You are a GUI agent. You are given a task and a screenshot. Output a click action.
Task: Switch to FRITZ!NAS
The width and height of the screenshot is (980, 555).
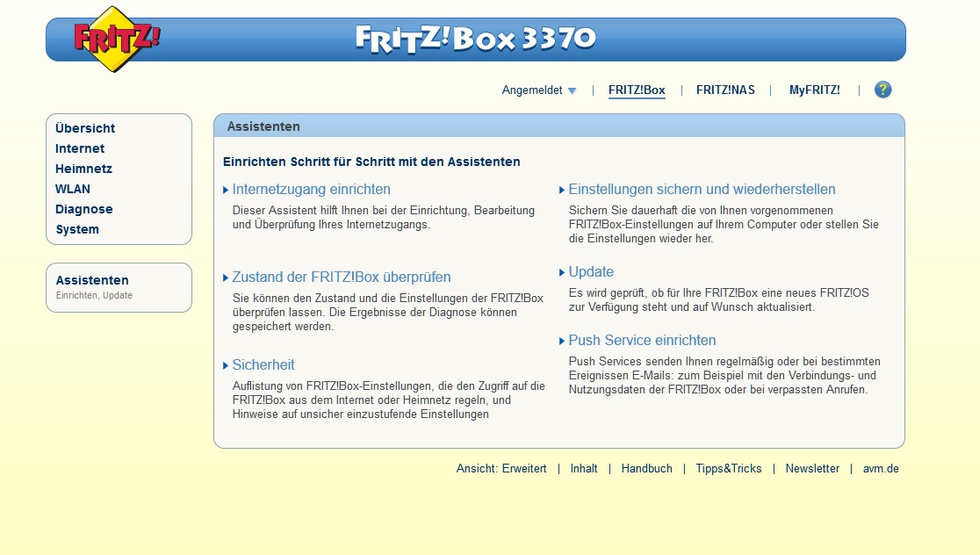(x=725, y=90)
